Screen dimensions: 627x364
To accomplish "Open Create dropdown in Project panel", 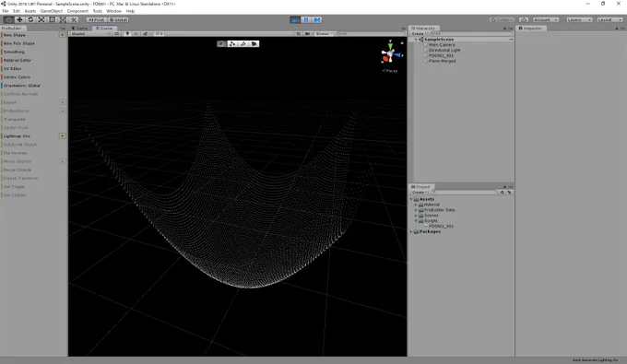I will 419,193.
